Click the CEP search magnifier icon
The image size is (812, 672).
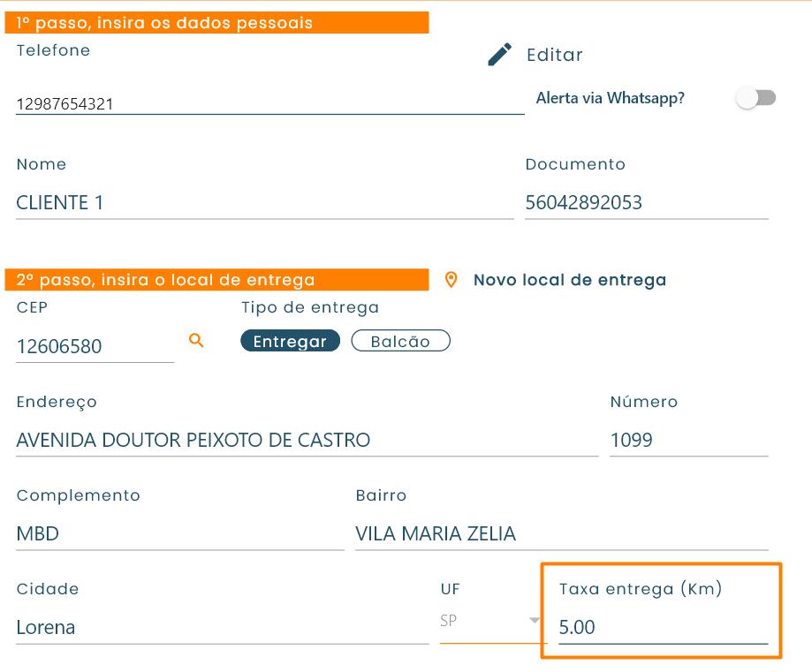[196, 340]
